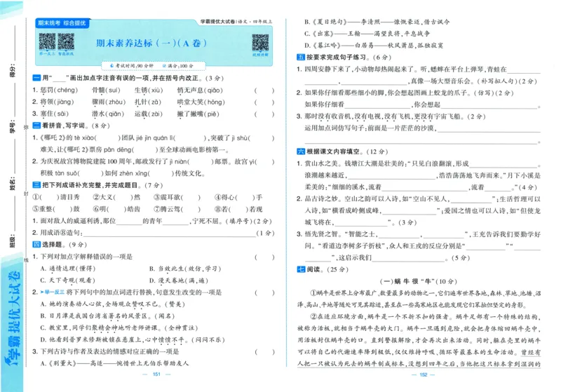Click the '视频讲解' QR code on the right
This screenshot has height=392, width=561.
[x=260, y=43]
